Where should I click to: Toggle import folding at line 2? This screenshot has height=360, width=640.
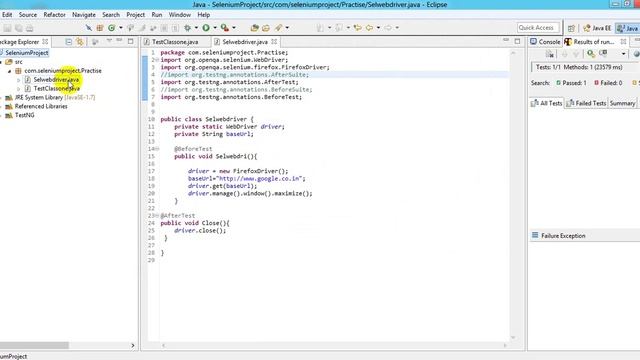coord(156,60)
